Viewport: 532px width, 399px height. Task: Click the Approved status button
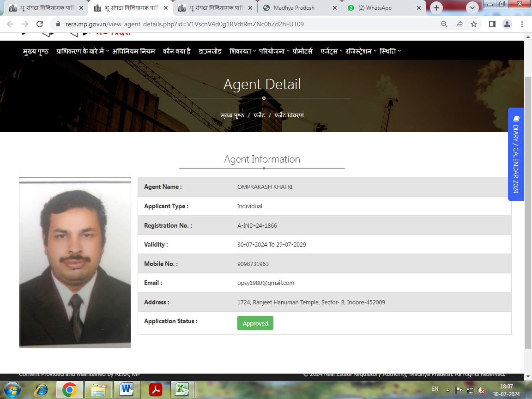[255, 323]
